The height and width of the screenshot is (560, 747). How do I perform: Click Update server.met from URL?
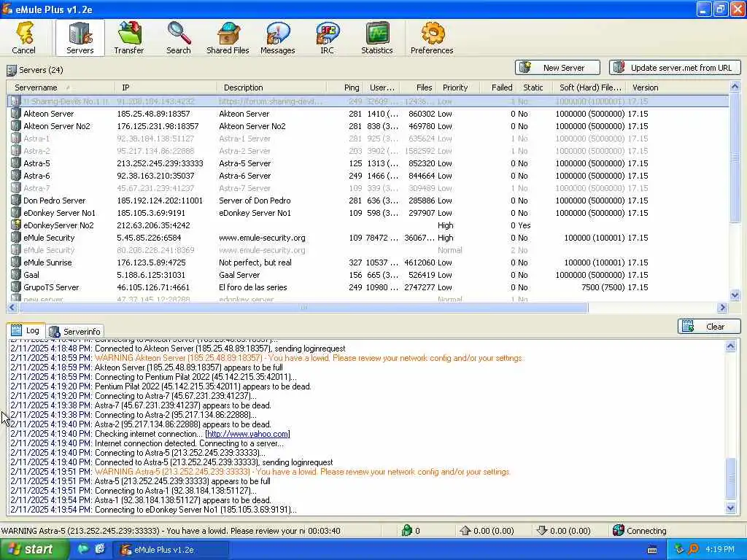pos(675,68)
